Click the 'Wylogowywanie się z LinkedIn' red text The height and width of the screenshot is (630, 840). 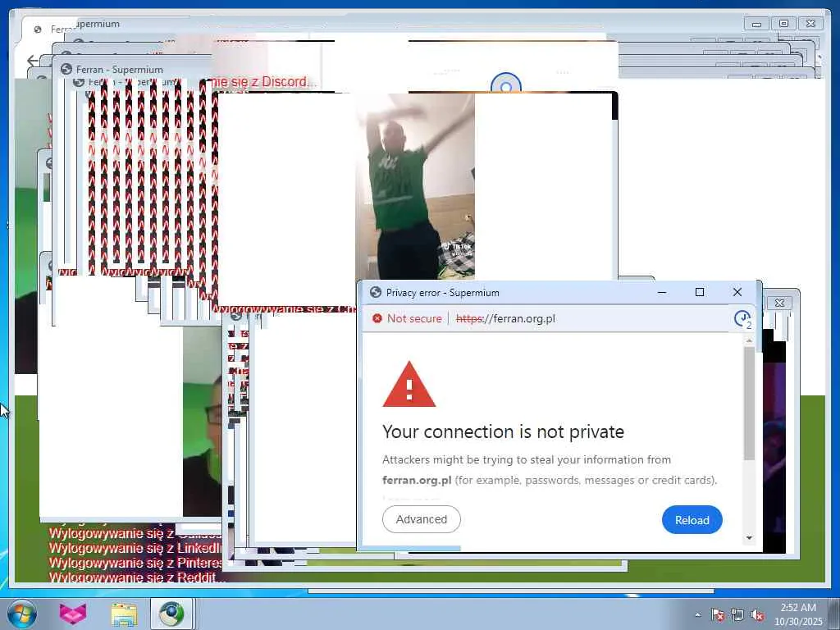[x=135, y=548]
